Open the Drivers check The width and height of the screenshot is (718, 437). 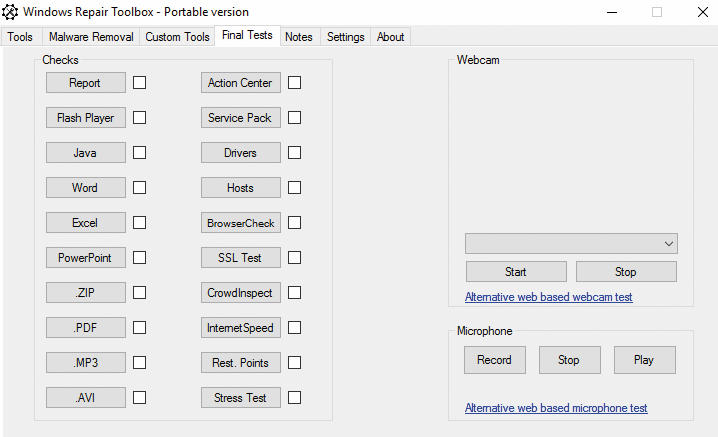(241, 153)
